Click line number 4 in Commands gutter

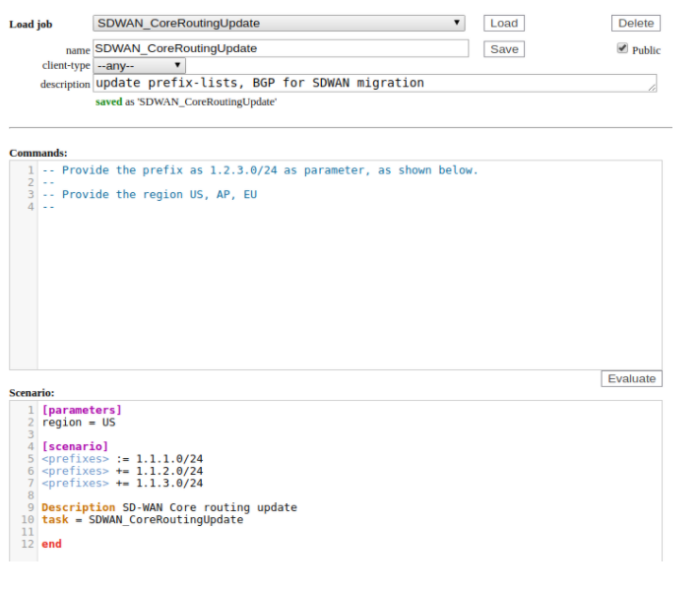coord(31,207)
